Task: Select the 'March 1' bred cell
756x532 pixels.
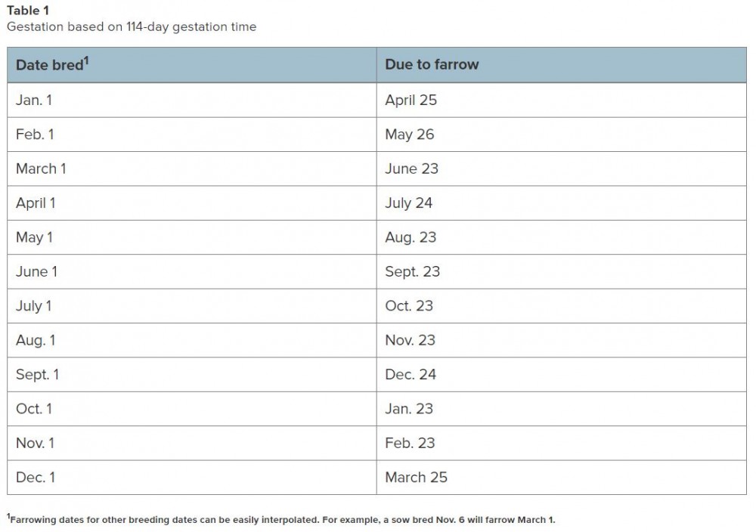Action: pos(192,169)
